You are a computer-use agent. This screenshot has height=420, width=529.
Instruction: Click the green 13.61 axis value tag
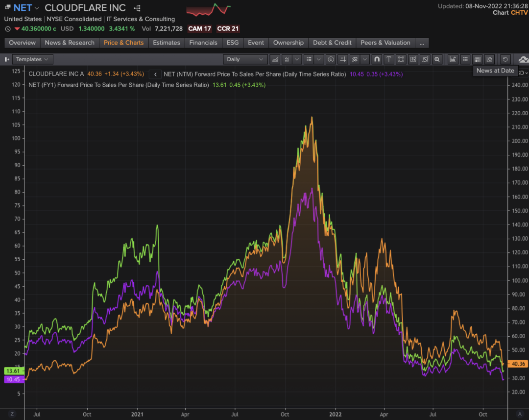coord(14,371)
